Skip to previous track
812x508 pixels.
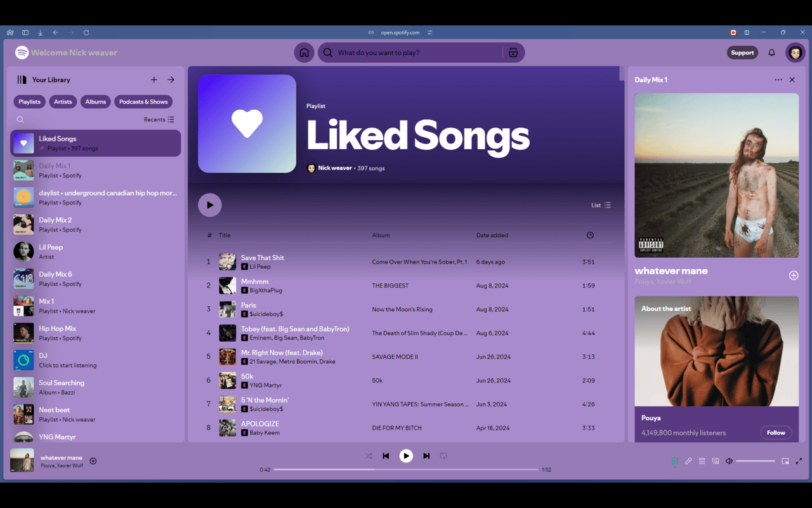tap(386, 456)
